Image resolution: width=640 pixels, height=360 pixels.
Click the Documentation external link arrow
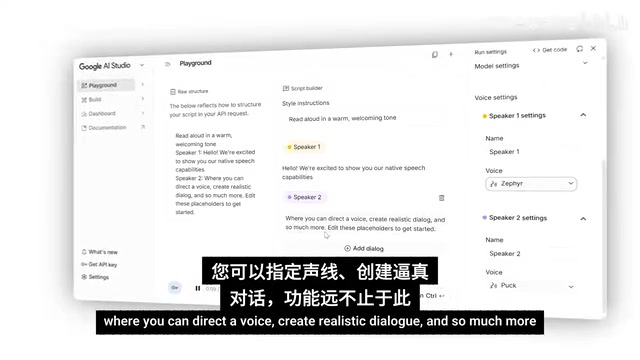pos(142,127)
